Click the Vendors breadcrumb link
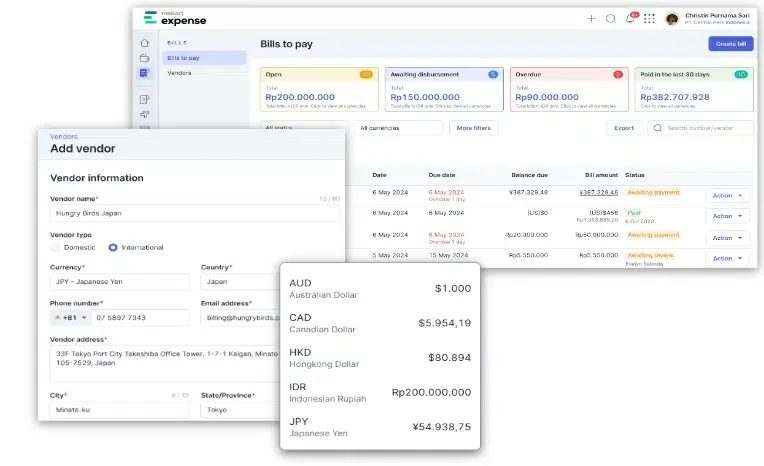 63,136
